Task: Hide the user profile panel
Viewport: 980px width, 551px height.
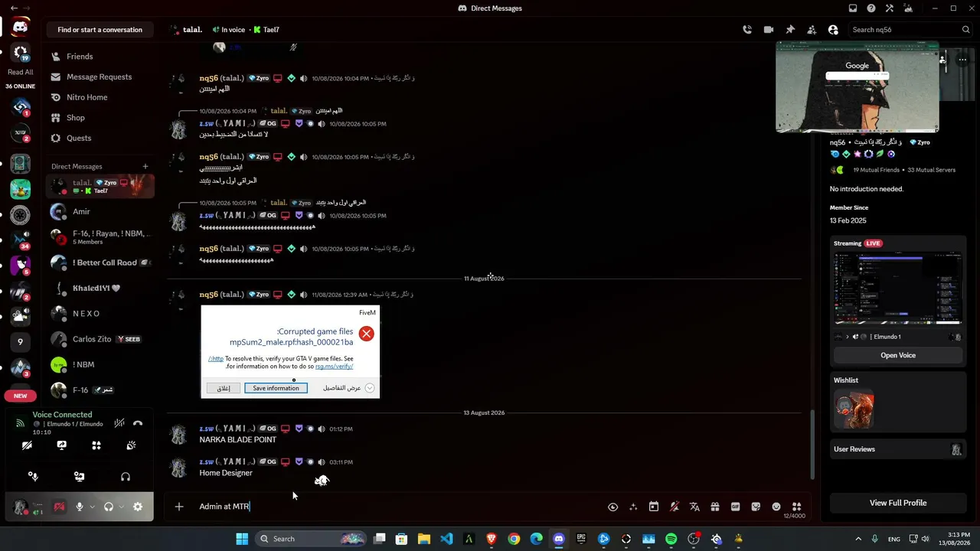Action: pos(833,30)
